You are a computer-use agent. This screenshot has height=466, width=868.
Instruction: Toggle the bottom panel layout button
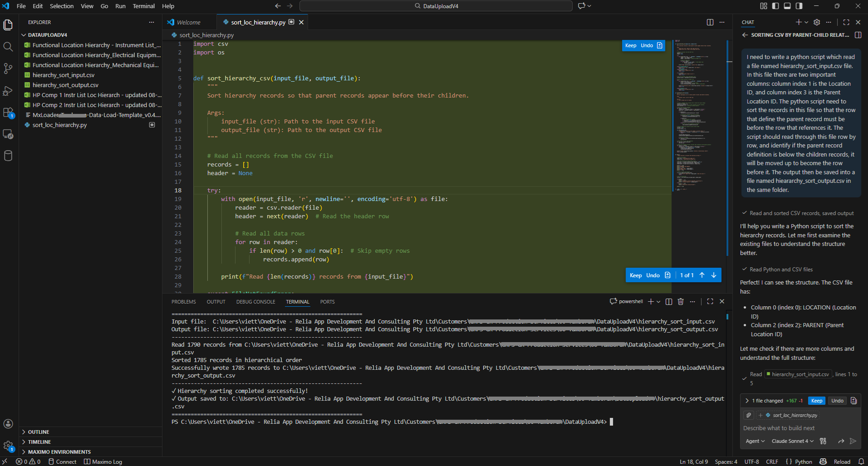tap(787, 6)
